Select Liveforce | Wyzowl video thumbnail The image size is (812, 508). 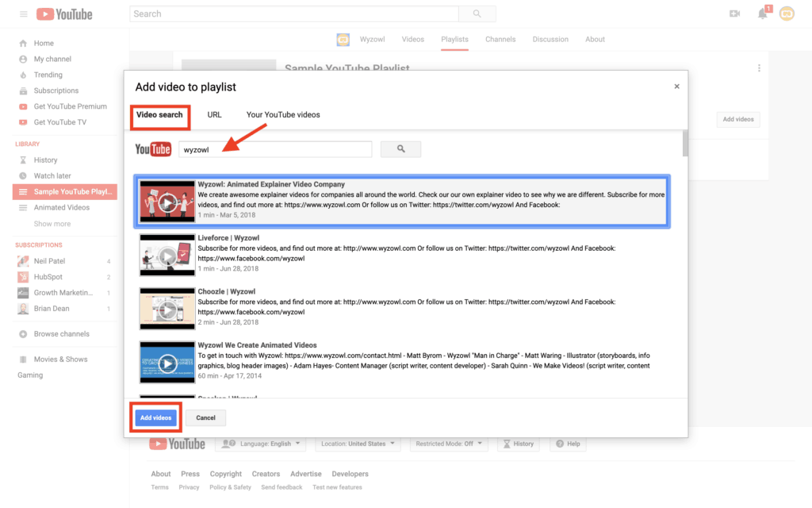pos(167,255)
